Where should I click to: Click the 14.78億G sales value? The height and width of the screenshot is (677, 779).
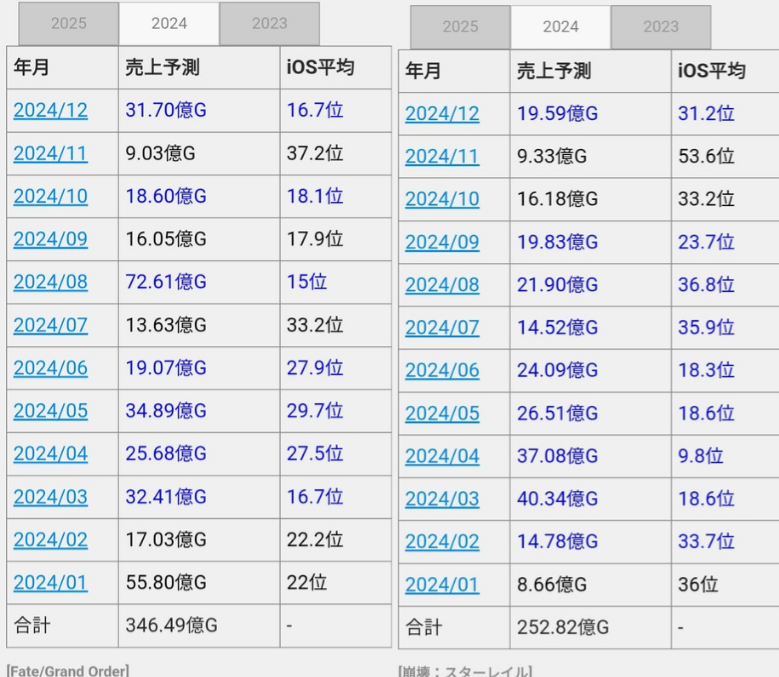tap(557, 541)
